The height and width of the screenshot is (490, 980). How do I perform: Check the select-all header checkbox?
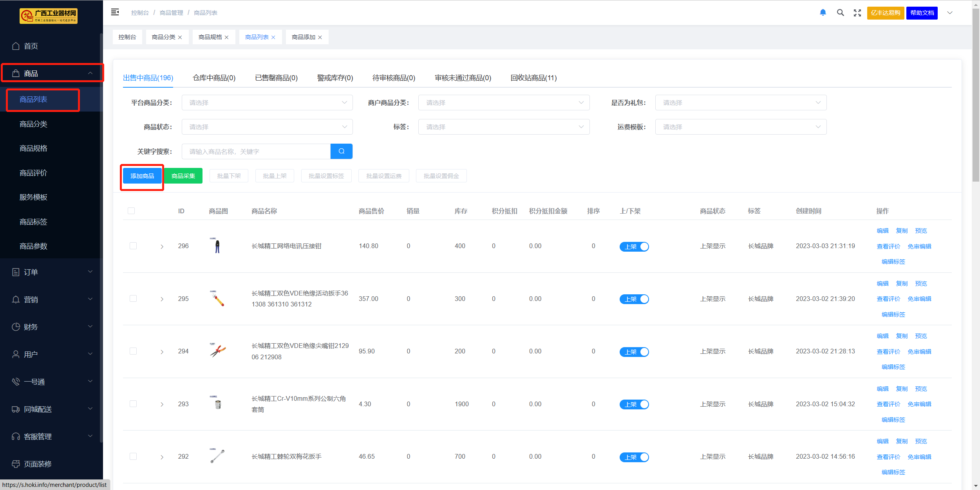coord(131,211)
